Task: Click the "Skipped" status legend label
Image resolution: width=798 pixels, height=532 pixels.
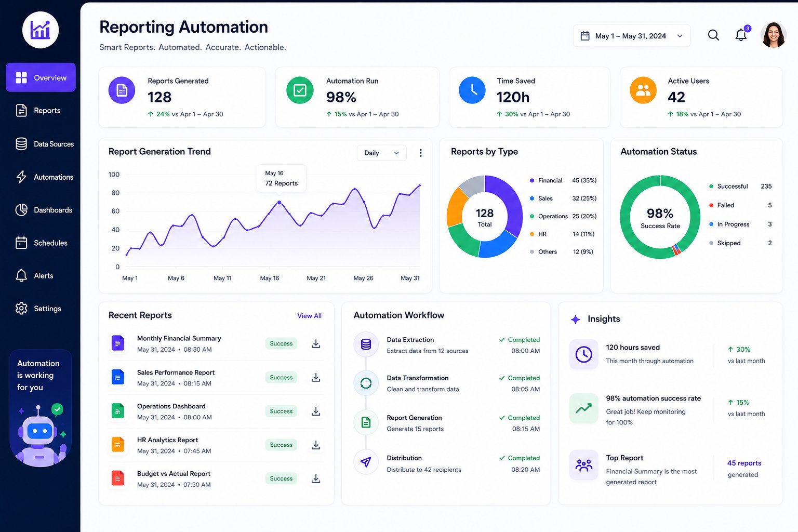Action: [x=729, y=243]
